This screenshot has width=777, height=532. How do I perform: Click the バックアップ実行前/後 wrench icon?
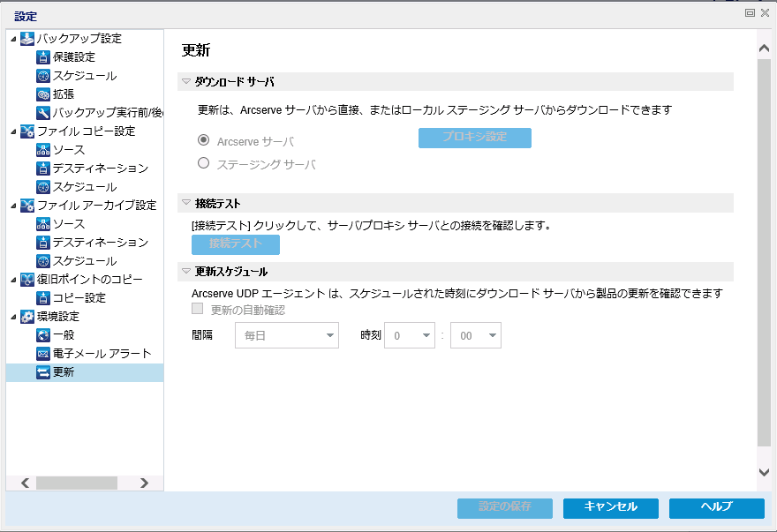coord(43,113)
